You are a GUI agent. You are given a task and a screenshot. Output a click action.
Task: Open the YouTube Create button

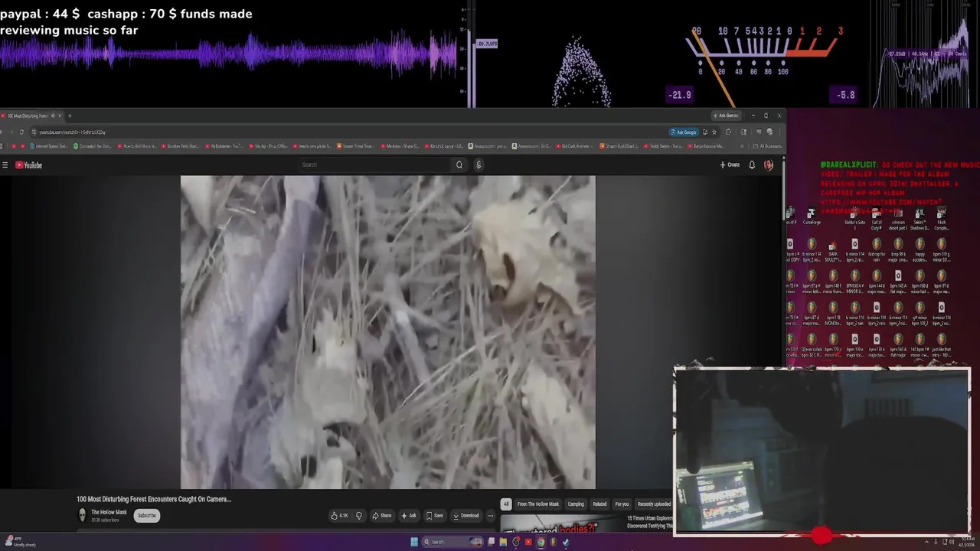click(x=730, y=165)
